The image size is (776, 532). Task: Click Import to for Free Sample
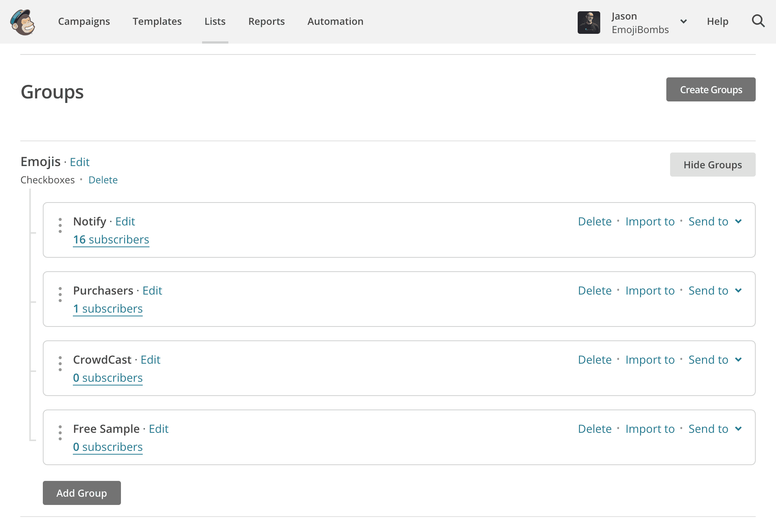650,429
